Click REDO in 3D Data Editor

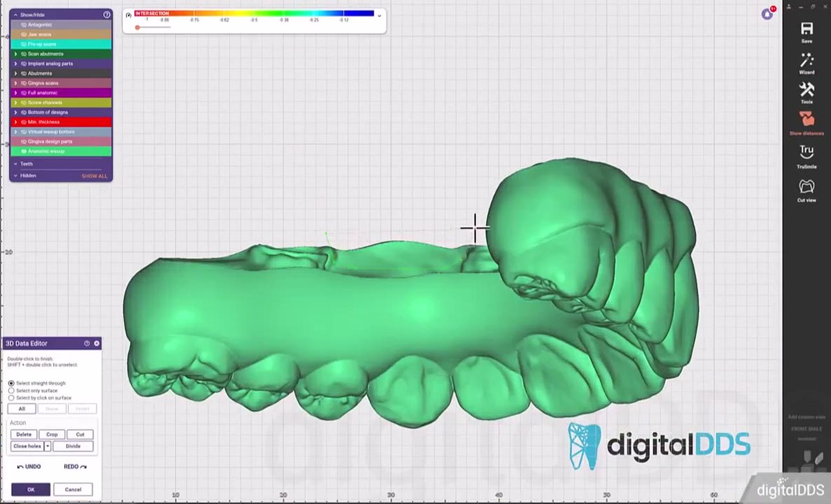click(75, 466)
